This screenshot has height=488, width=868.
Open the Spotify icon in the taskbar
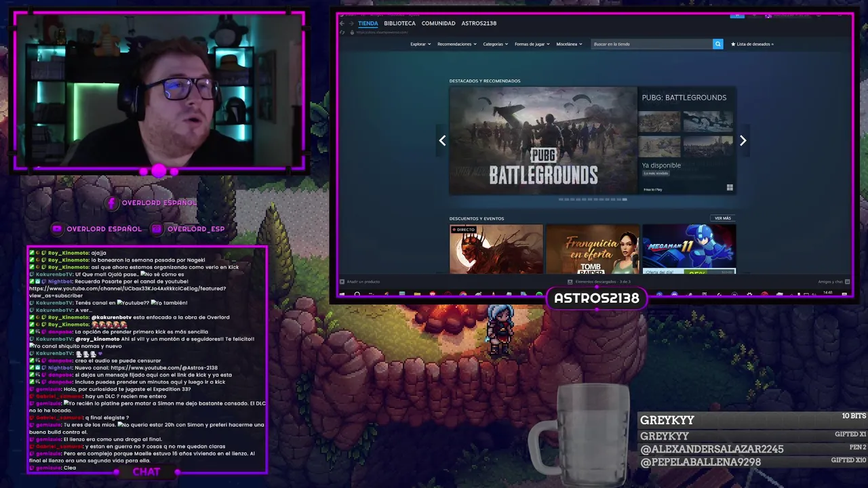tap(538, 294)
